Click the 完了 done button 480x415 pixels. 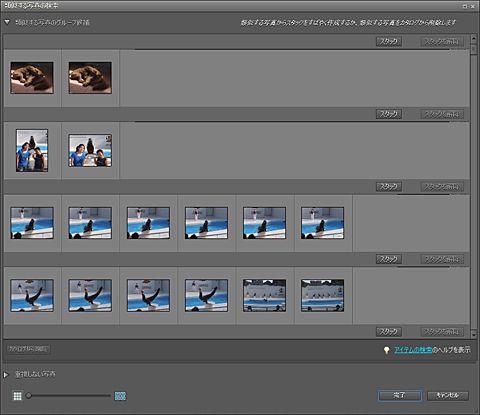pos(400,395)
